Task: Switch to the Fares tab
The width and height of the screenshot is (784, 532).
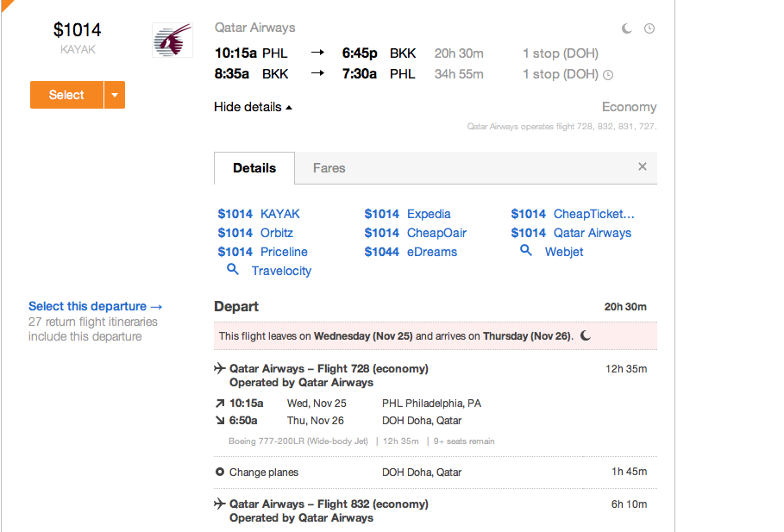Action: [329, 168]
